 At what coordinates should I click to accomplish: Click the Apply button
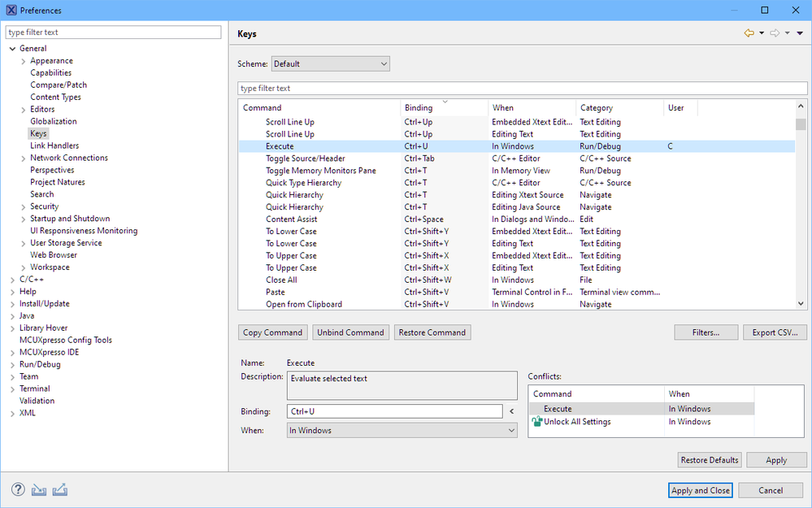776,460
